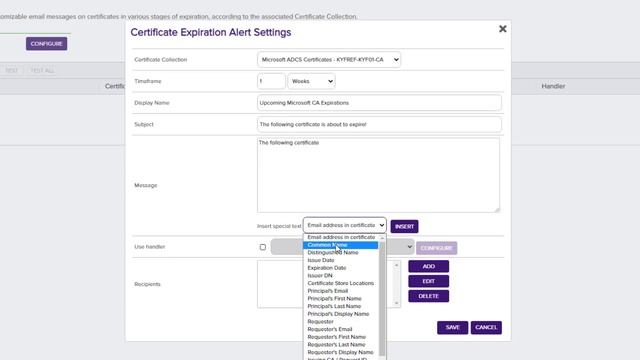Select the Requester's Last Name option

(x=341, y=344)
